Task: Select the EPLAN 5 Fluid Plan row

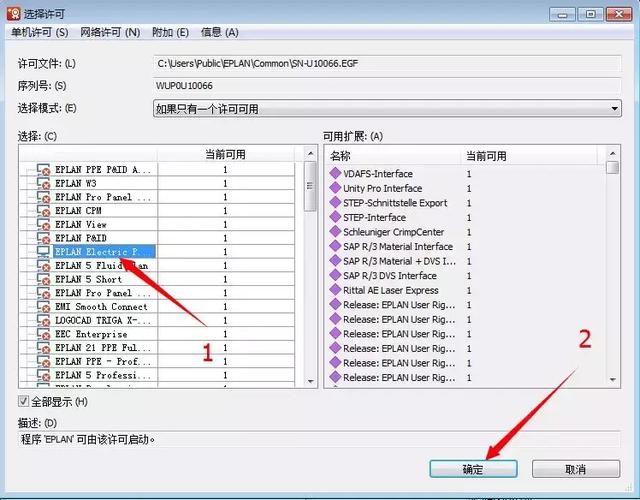Action: (x=102, y=265)
